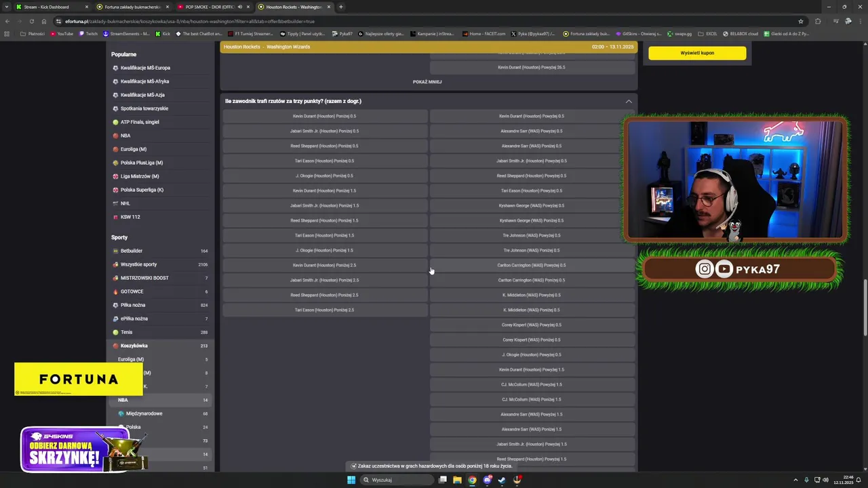868x488 pixels.
Task: Open the Twitch bookmark
Action: tap(89, 33)
